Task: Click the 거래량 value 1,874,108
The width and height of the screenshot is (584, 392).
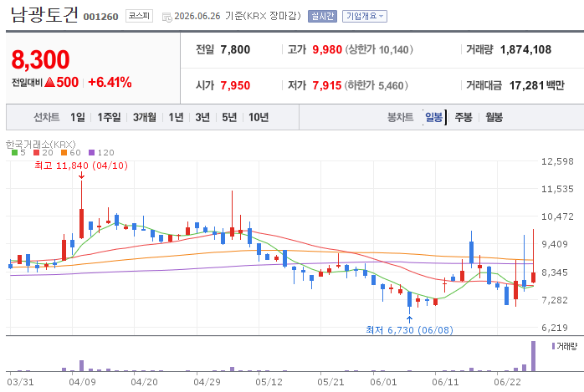Action: pos(525,49)
